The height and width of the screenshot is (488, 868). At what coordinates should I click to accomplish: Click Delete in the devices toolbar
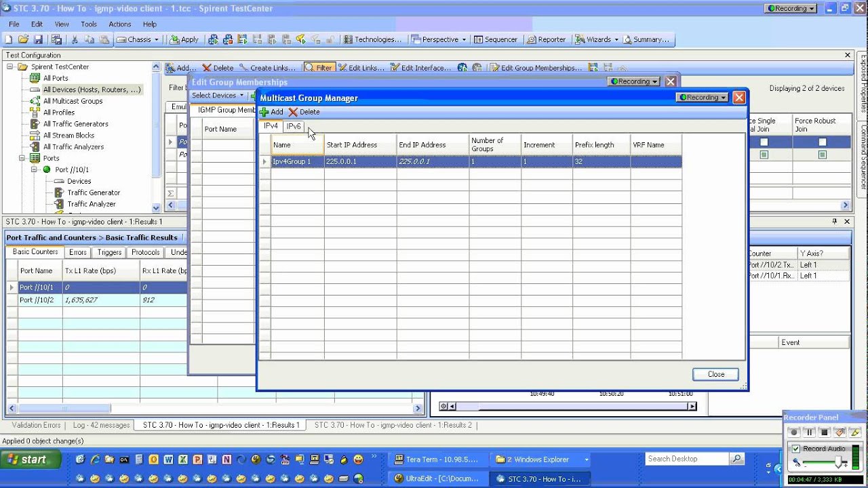[x=218, y=68]
